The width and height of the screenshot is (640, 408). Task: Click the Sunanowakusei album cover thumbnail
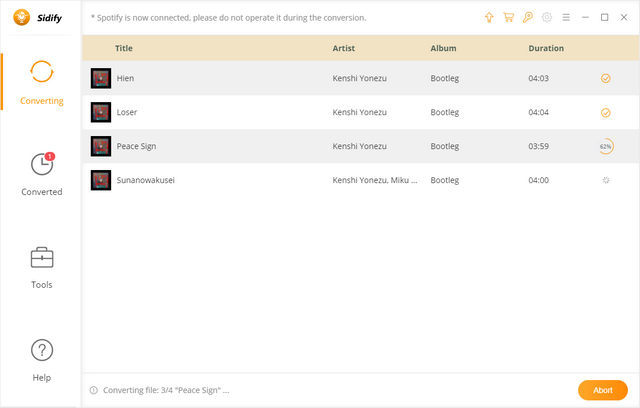tap(101, 180)
